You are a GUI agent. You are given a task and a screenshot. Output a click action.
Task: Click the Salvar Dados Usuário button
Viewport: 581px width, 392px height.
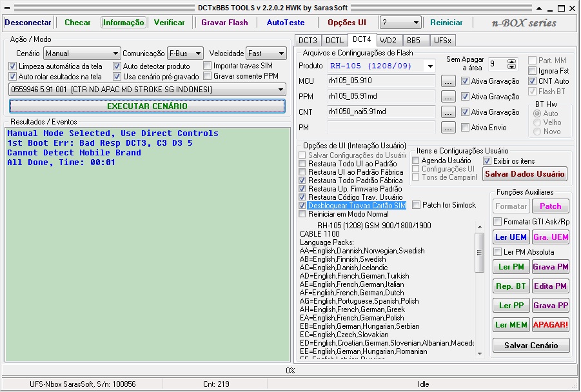click(525, 174)
